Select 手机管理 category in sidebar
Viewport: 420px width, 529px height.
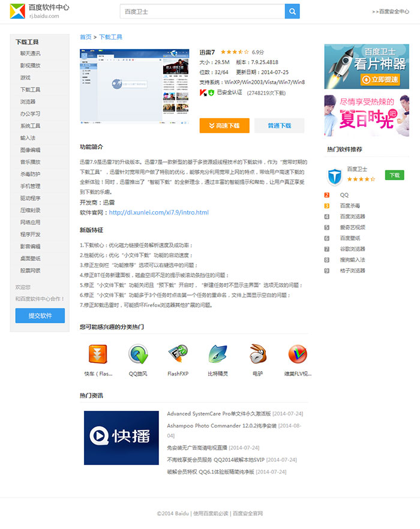[x=30, y=186]
